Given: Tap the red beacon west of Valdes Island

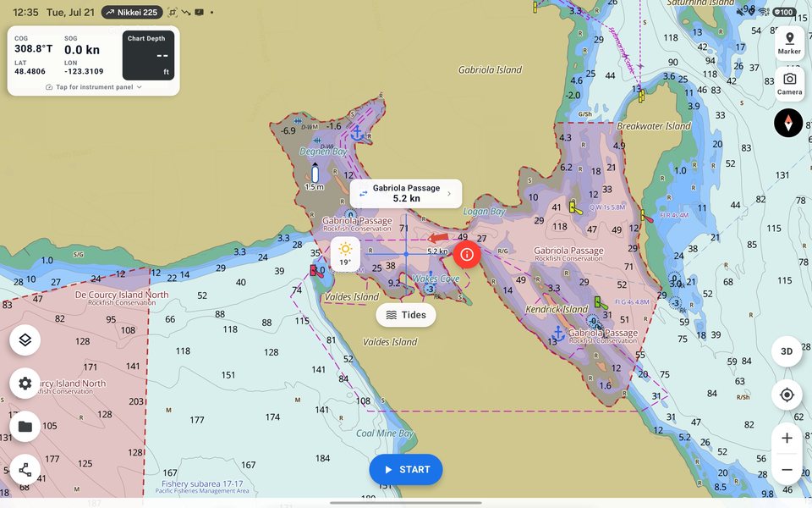Looking at the screenshot, I should 316,272.
